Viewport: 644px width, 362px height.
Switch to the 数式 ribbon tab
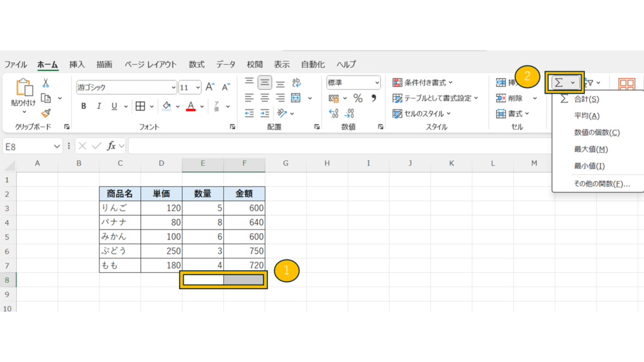tap(197, 64)
